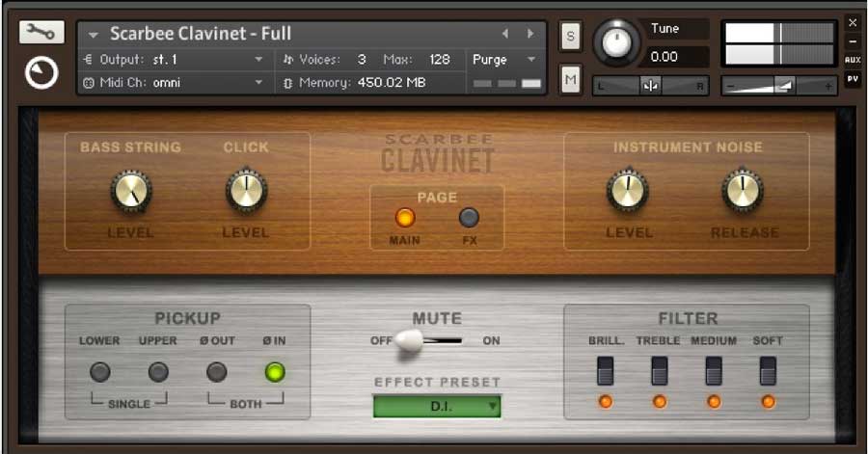Viewport: 868px width, 454px height.
Task: Expand the instrument name dropdown arrow
Action: coord(93,35)
